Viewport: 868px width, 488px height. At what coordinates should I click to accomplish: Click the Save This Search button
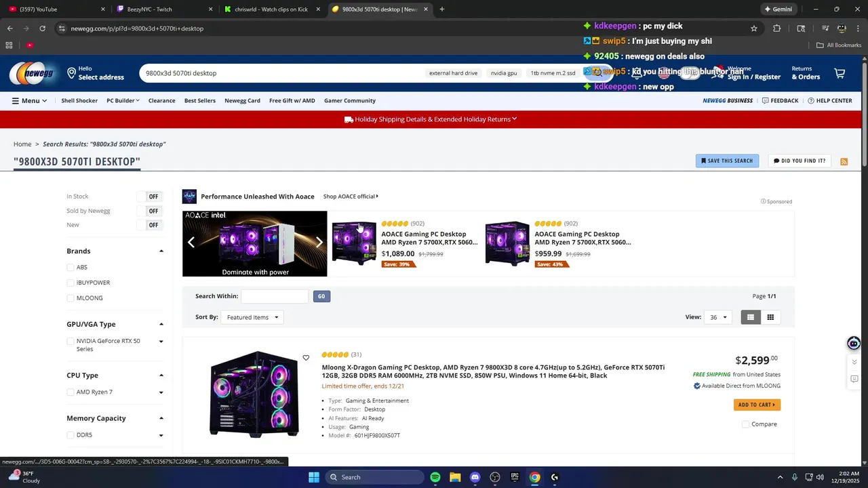(x=727, y=161)
